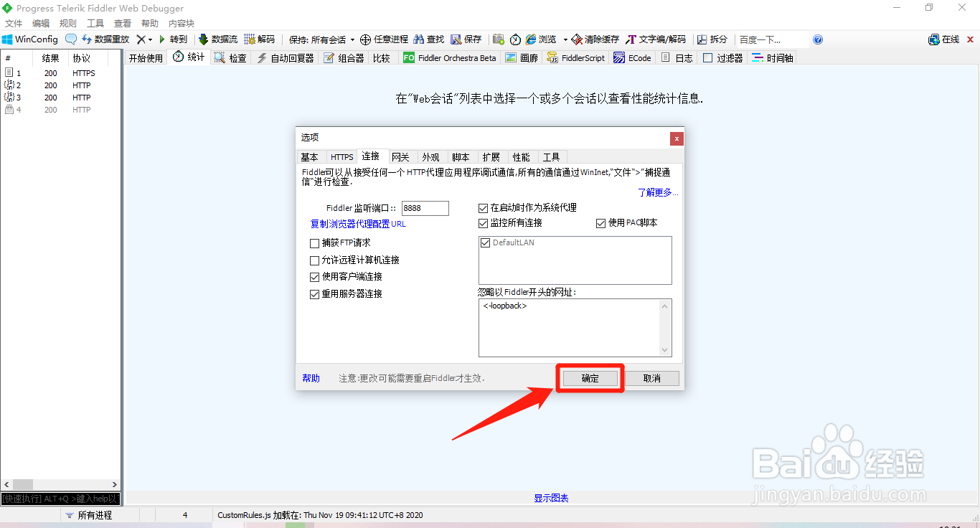Switch to 脚本 tab in options

click(461, 157)
